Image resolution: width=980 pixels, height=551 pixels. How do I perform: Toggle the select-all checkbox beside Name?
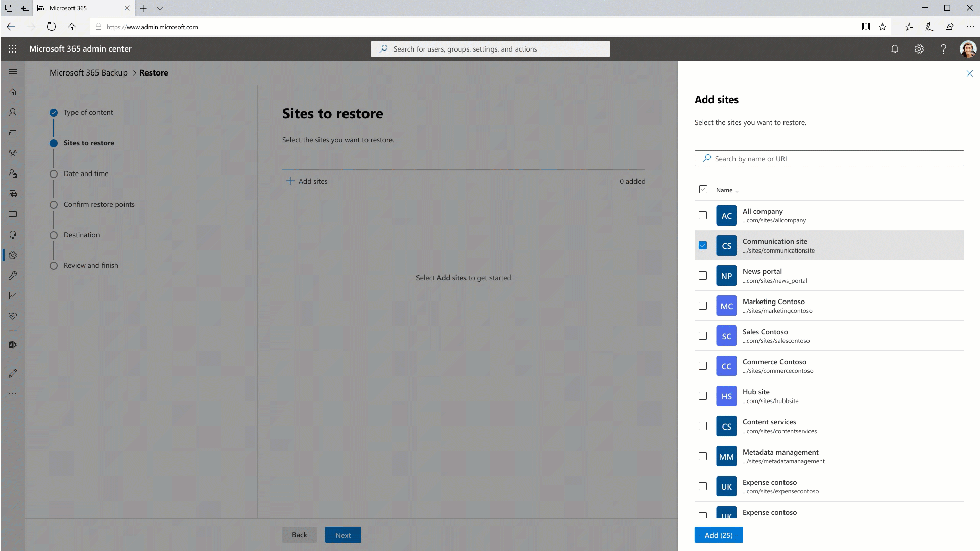703,190
